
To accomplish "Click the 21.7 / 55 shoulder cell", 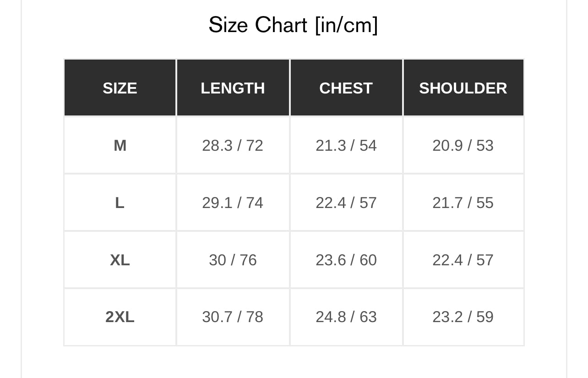I will pyautogui.click(x=463, y=203).
